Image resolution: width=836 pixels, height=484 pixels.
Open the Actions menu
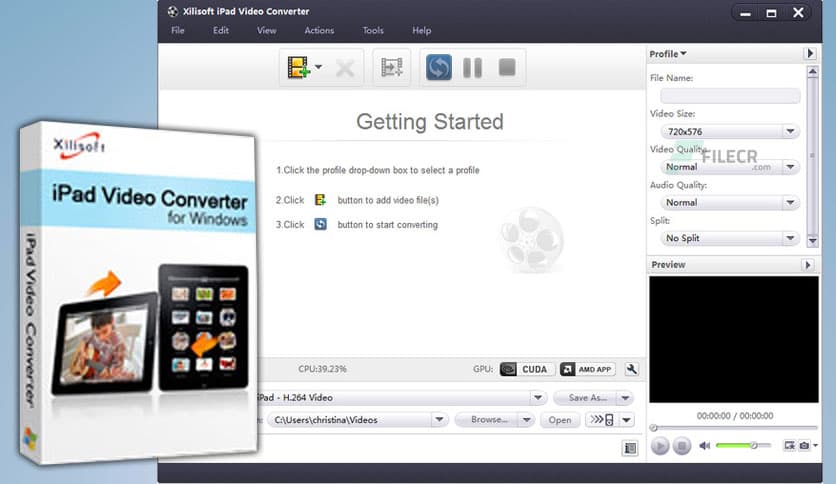point(319,30)
